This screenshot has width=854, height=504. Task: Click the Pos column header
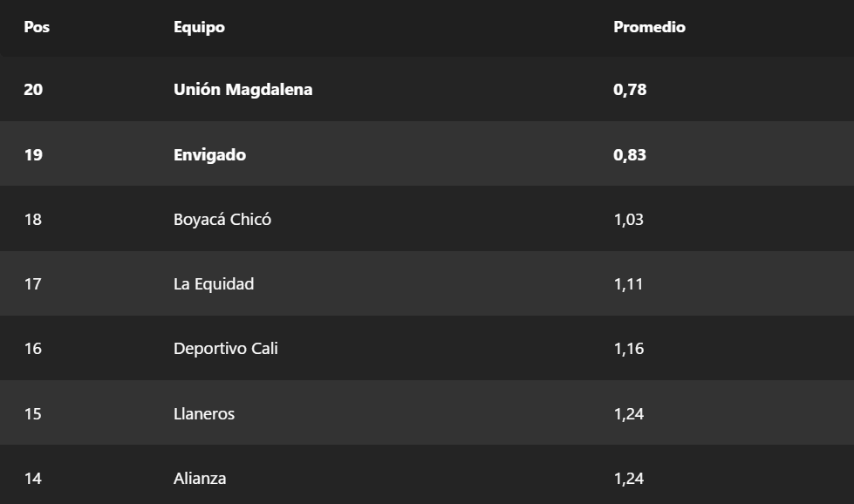tap(37, 27)
